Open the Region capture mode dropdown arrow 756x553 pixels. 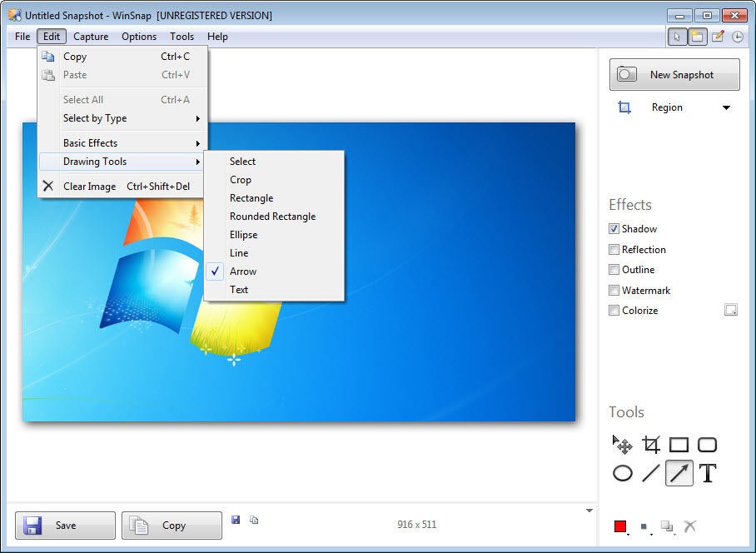point(726,107)
